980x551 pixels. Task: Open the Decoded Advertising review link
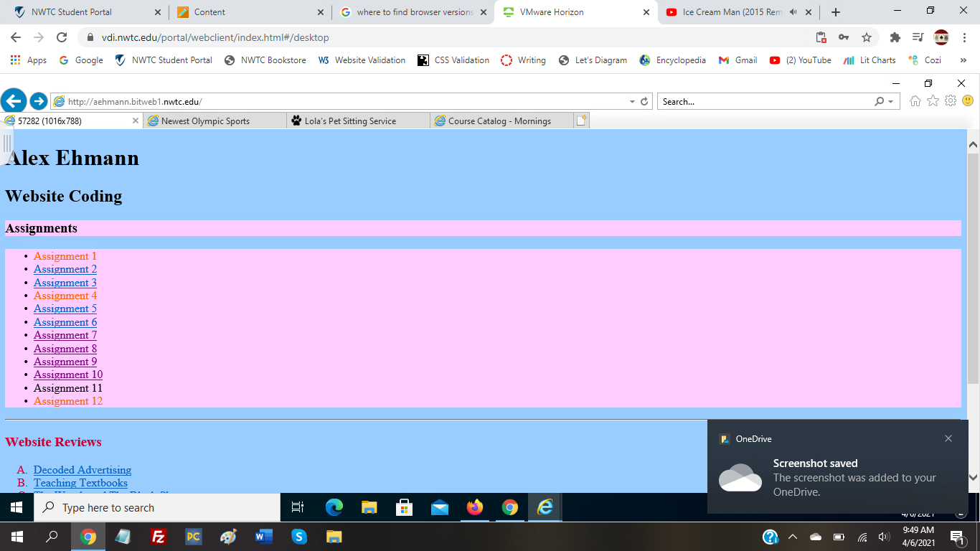point(83,469)
